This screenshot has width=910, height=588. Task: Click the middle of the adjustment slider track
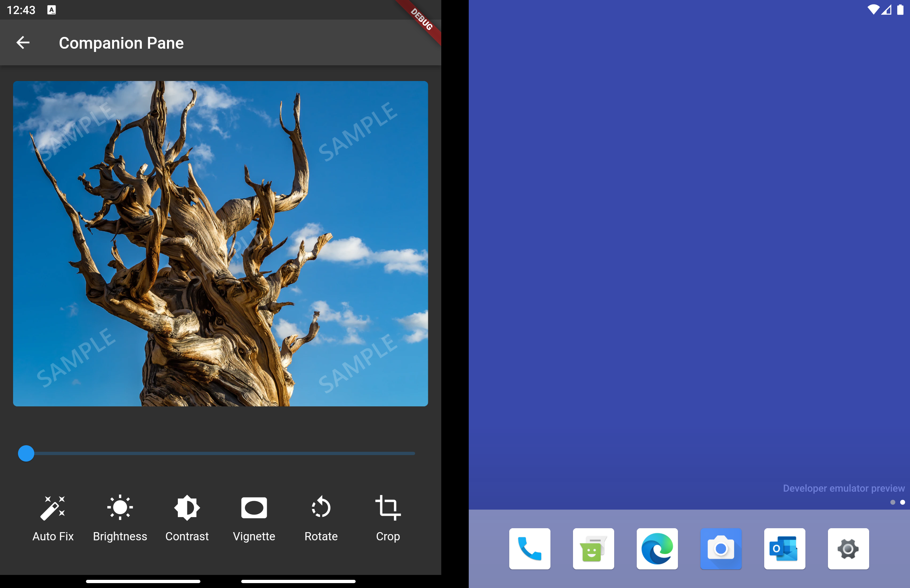coord(220,454)
